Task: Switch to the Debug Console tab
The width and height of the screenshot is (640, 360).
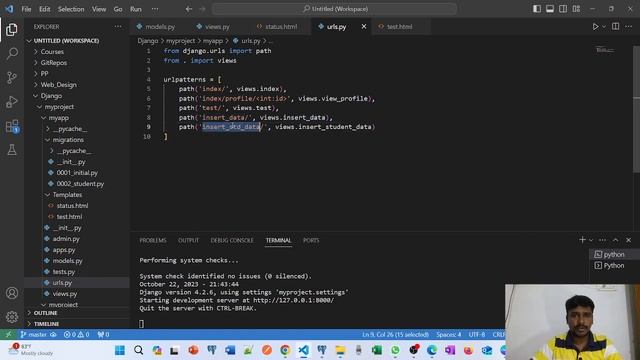Action: pos(232,240)
